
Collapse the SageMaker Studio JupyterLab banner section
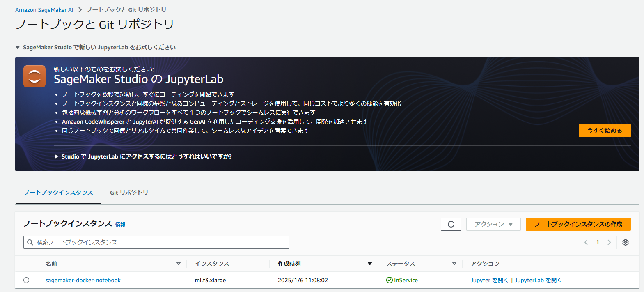pyautogui.click(x=18, y=47)
